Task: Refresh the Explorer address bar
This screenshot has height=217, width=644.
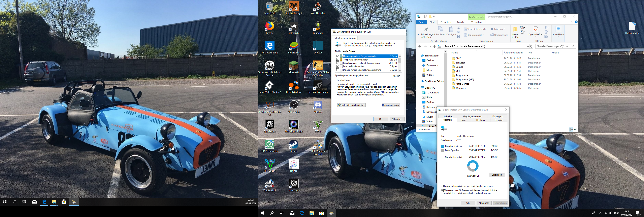Action: point(531,46)
